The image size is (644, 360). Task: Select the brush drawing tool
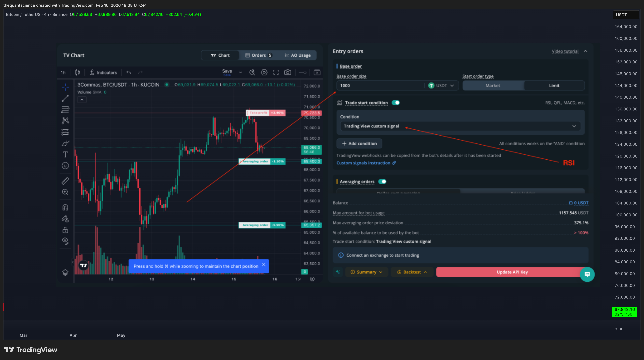click(65, 143)
